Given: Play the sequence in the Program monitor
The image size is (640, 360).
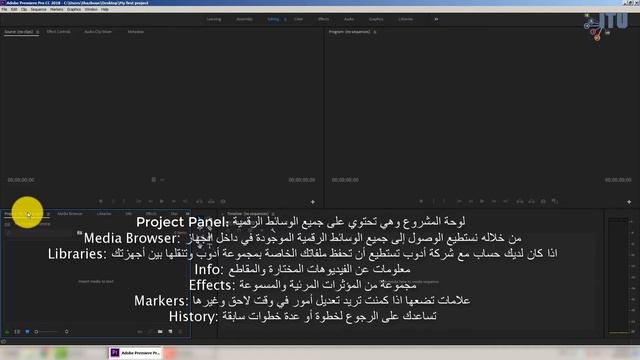Looking at the screenshot, I should pos(482,201).
